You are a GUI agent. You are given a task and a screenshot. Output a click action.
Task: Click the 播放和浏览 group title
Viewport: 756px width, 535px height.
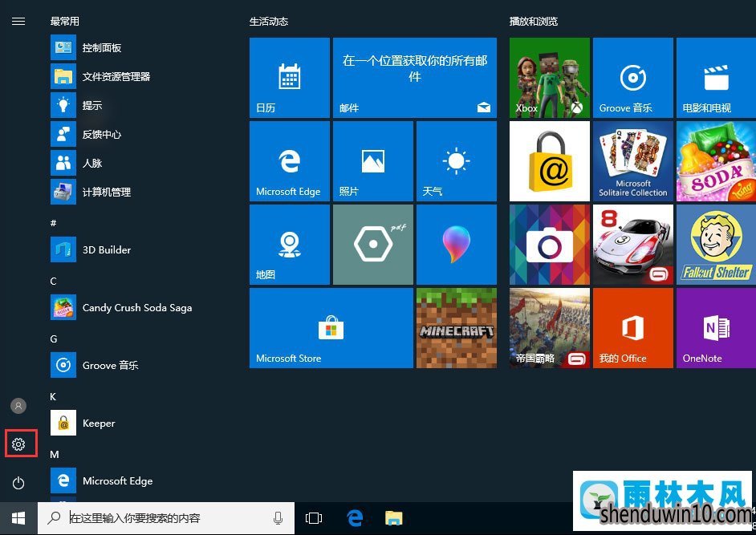tap(533, 21)
